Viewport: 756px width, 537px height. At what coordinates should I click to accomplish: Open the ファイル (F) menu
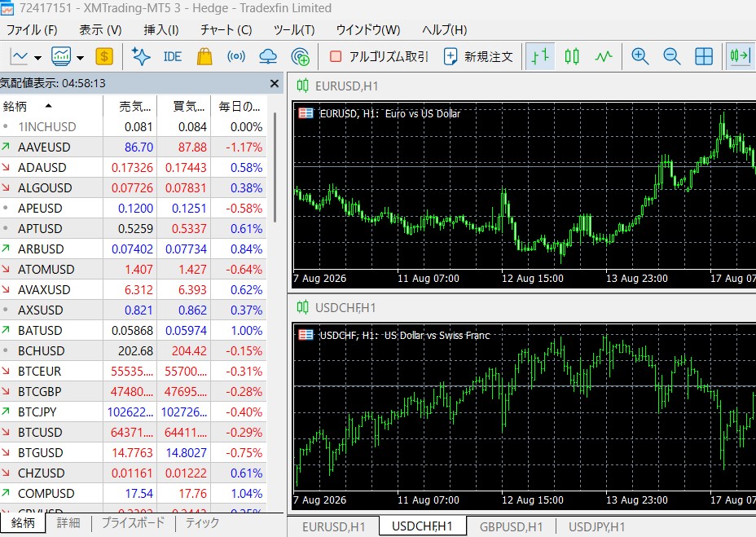pyautogui.click(x=32, y=30)
